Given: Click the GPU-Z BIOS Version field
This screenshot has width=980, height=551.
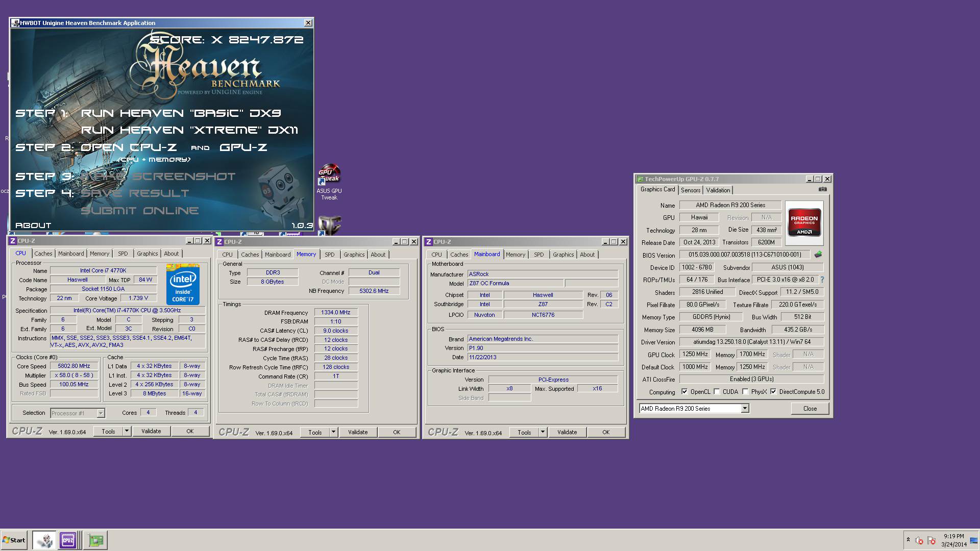Looking at the screenshot, I should pyautogui.click(x=744, y=255).
